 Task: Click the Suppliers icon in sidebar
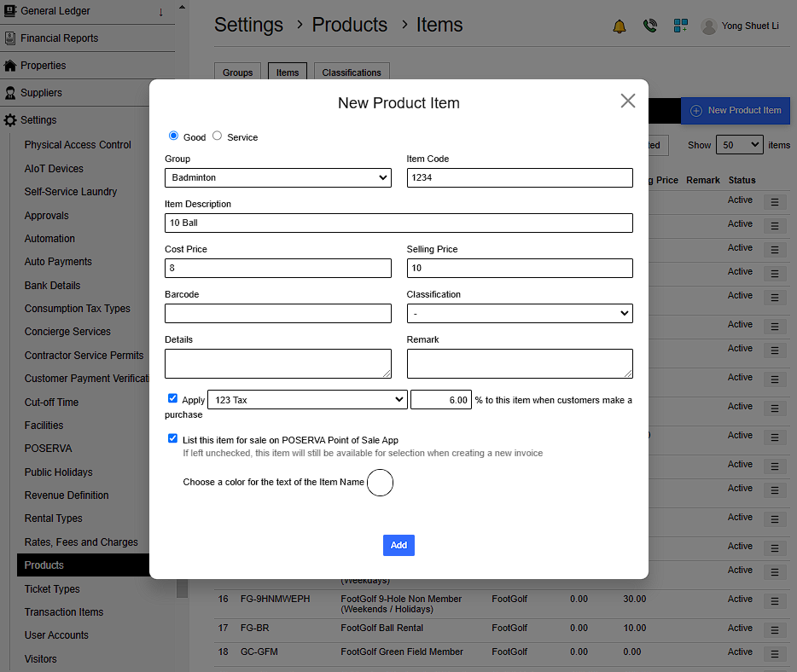tap(10, 93)
